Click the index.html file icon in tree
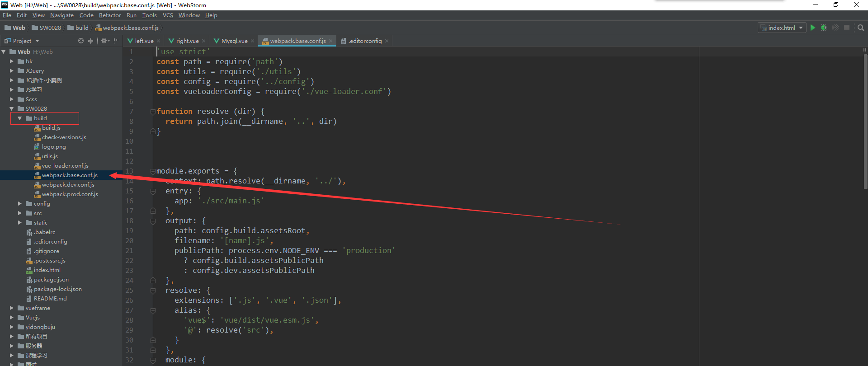 click(29, 270)
